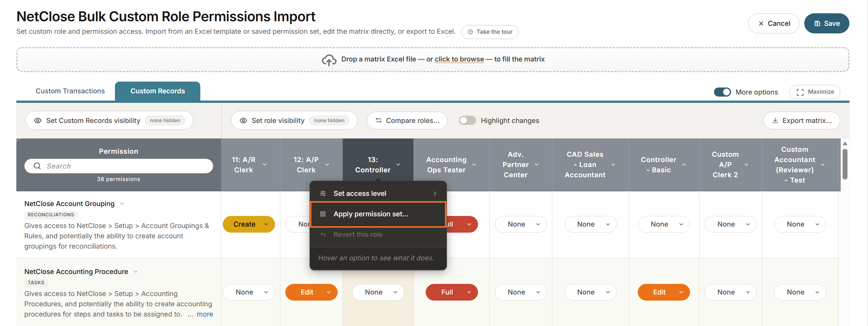868x326 pixels.
Task: Click the eye icon for role visibility
Action: (x=243, y=121)
